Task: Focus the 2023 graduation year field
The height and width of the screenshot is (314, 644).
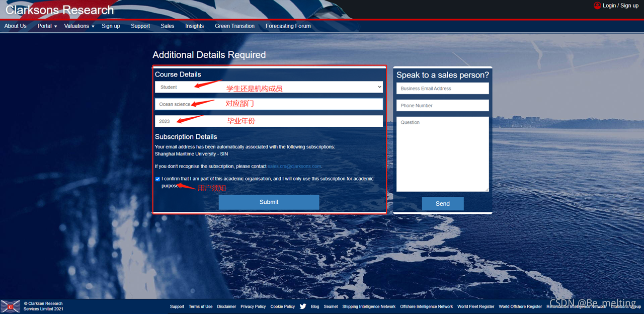Action: [x=269, y=121]
